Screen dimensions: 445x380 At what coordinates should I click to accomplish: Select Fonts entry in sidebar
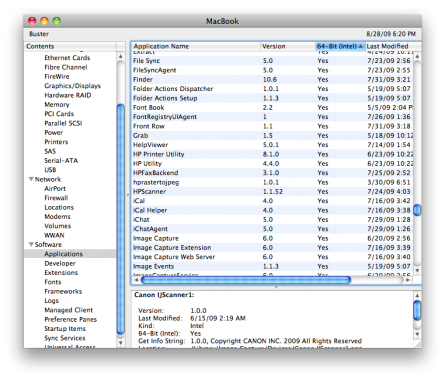(53, 282)
